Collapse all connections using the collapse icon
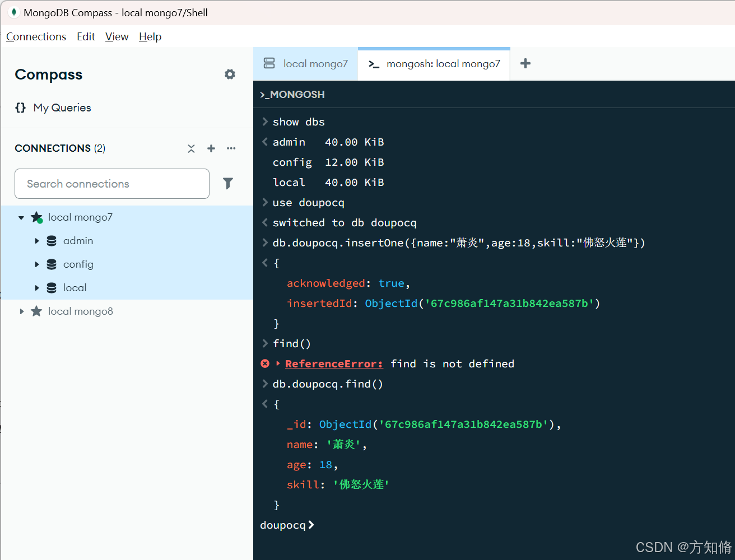 191,148
